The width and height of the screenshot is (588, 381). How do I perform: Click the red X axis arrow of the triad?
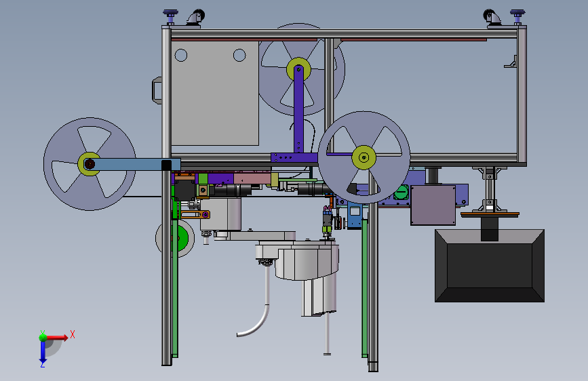click(x=56, y=338)
